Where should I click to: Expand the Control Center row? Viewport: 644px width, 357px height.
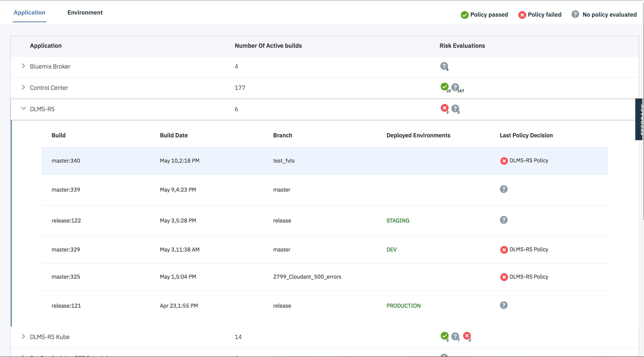click(x=23, y=87)
